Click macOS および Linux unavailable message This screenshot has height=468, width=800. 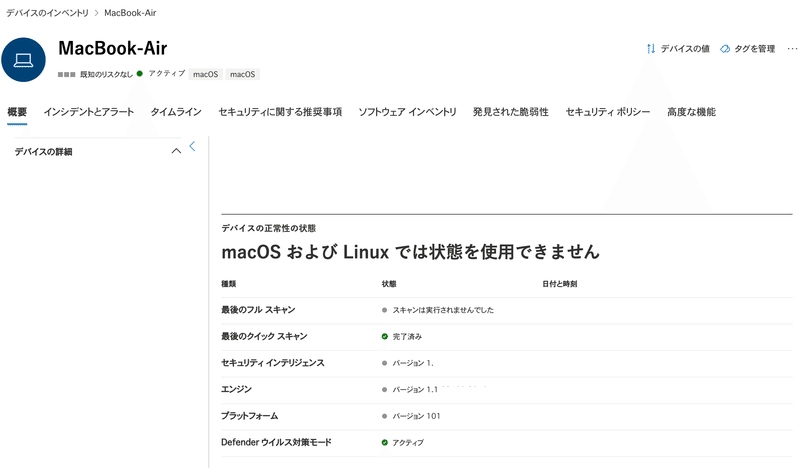410,252
